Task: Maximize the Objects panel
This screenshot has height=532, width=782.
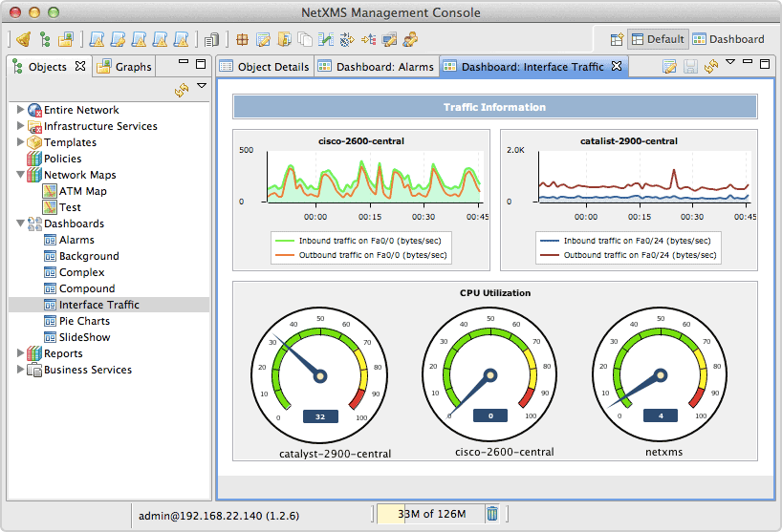Action: 201,64
